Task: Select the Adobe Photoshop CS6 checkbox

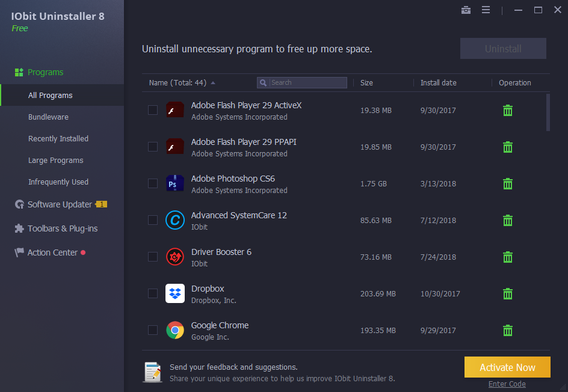Action: [x=153, y=183]
